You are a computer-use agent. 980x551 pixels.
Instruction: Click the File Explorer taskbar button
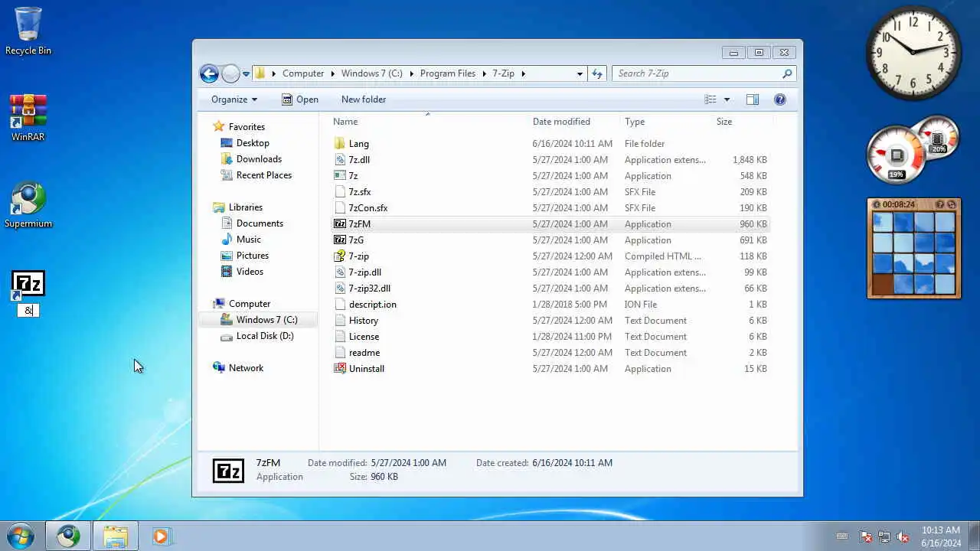pyautogui.click(x=116, y=536)
